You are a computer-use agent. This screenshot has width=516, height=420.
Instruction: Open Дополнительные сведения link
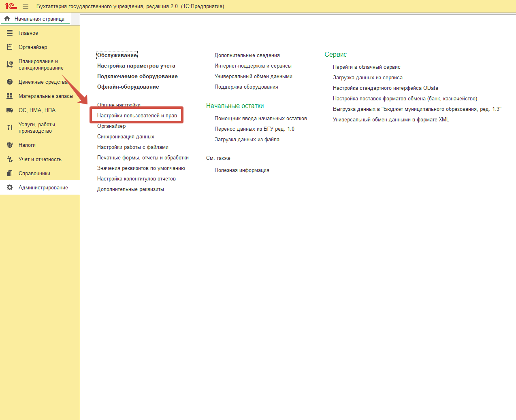tap(247, 55)
